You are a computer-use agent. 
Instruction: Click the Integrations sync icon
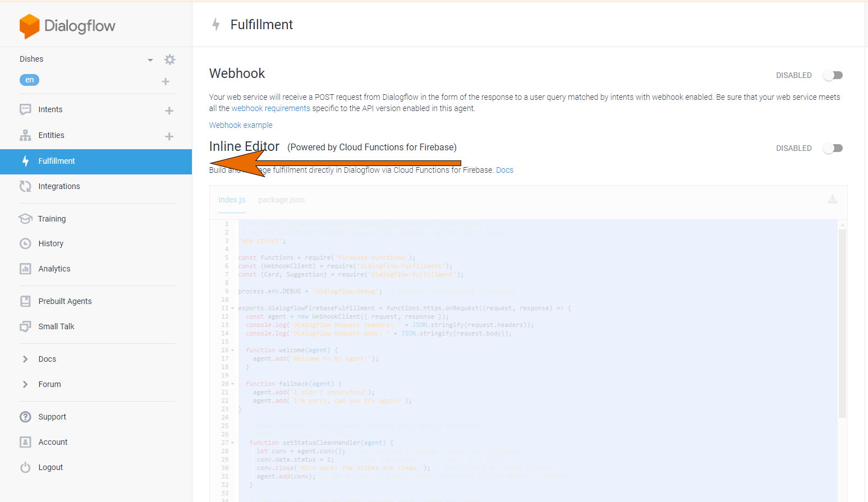point(25,186)
